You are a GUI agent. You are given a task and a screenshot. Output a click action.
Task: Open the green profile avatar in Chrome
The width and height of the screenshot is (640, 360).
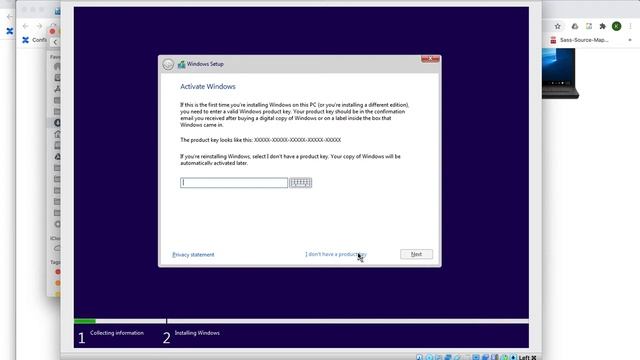point(616,26)
